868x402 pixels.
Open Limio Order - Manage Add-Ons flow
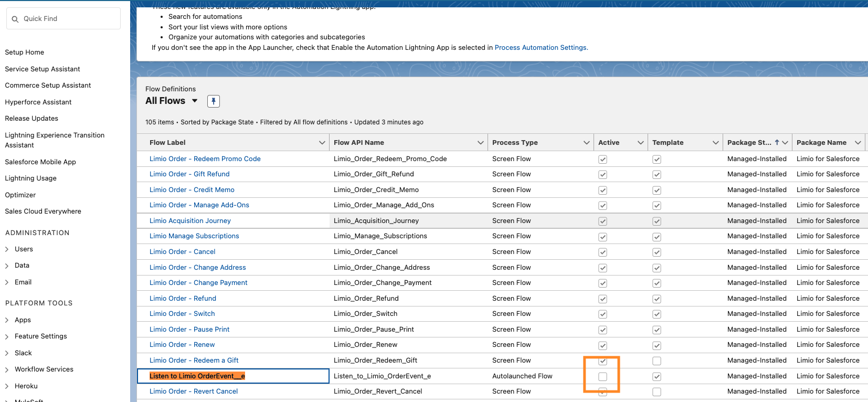pos(199,205)
